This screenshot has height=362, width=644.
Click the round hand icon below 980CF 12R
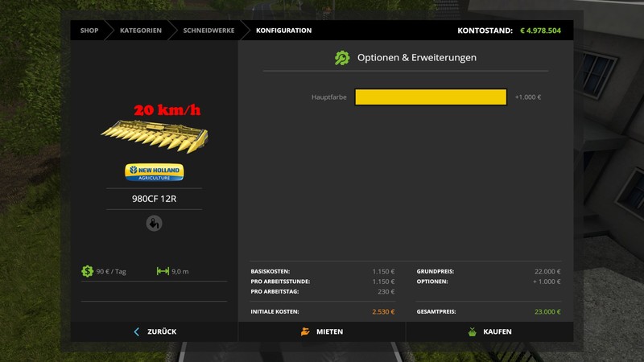(154, 224)
